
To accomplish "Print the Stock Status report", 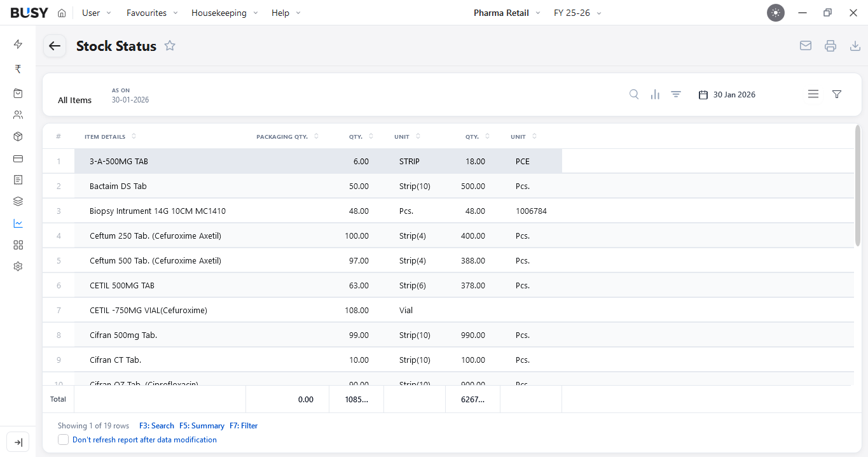I will (830, 46).
